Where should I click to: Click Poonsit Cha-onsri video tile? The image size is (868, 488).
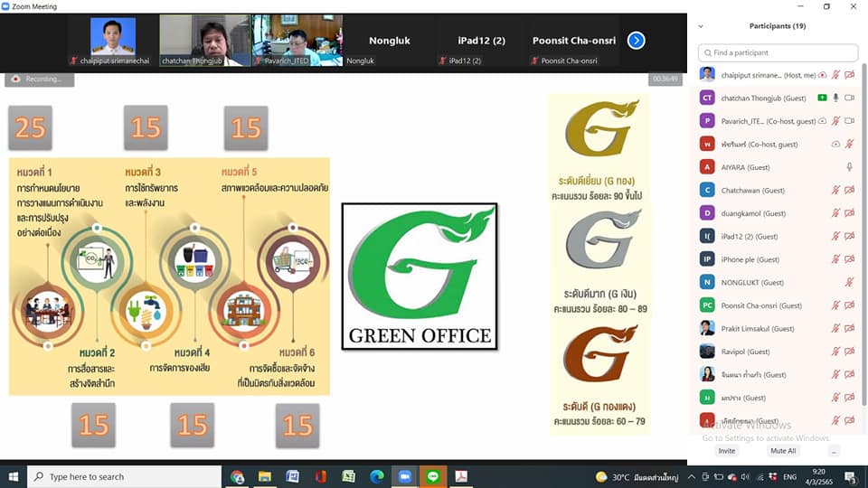click(573, 41)
